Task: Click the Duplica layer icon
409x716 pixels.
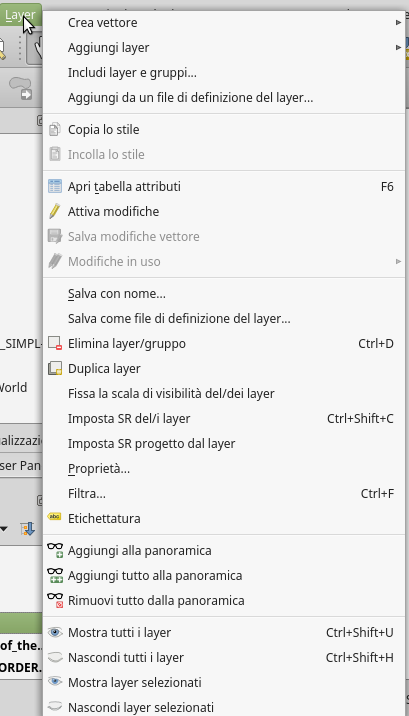Action: click(55, 369)
